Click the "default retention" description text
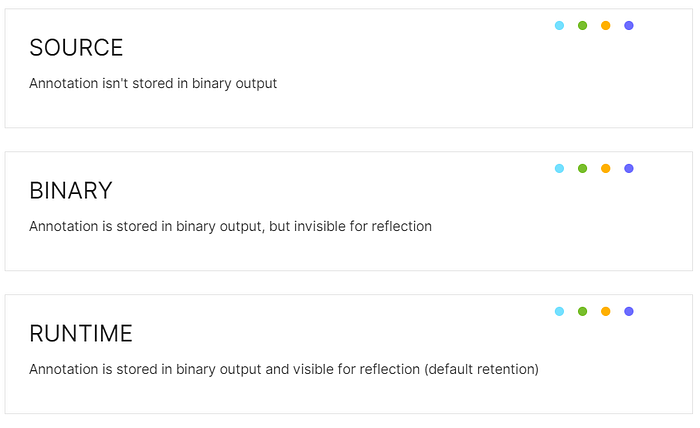700x428 pixels. coord(481,369)
